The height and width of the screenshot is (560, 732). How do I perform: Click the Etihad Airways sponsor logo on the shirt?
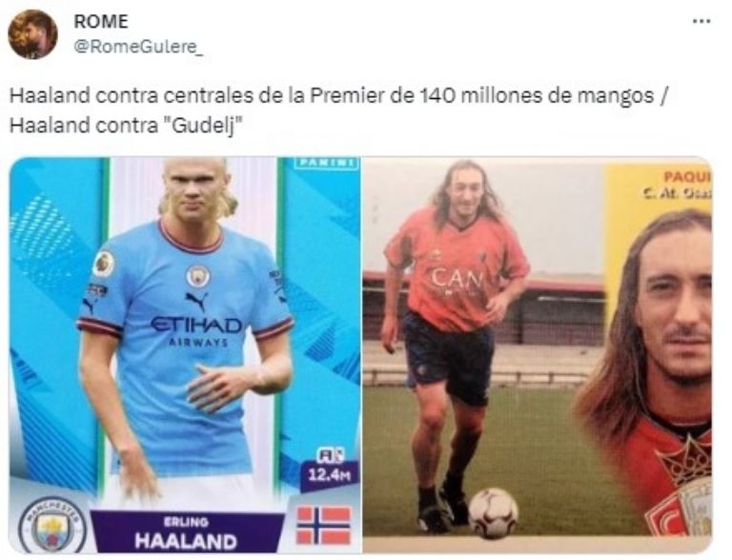point(197,331)
